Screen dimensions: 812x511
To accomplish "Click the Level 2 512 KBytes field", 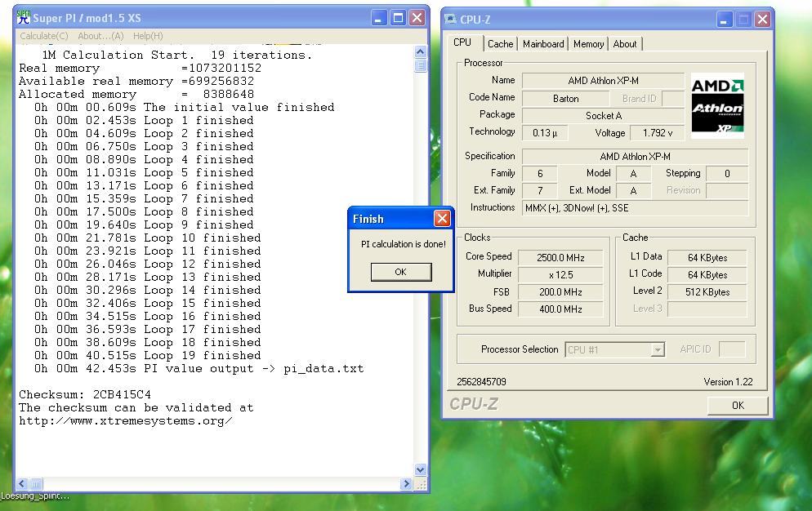I will [x=707, y=292].
